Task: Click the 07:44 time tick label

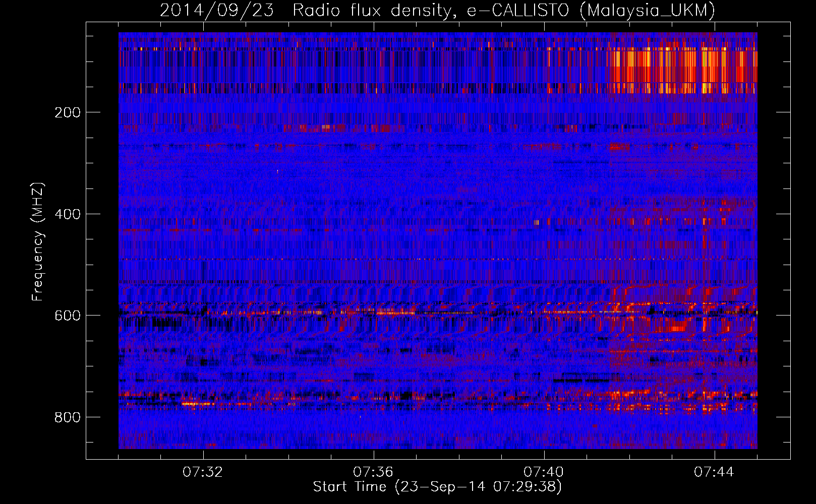Action: 714,472
